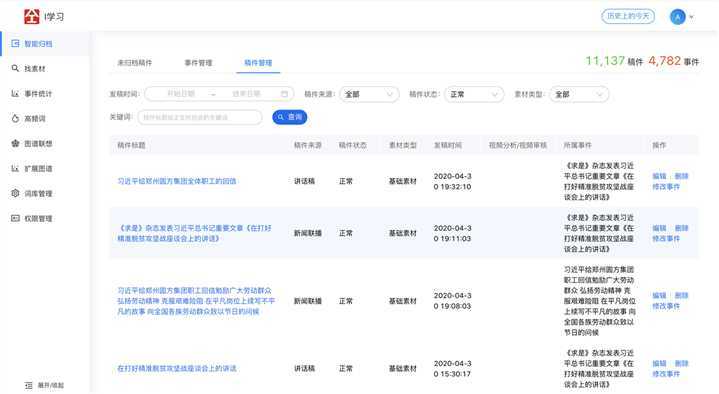
Task: Click the 4,782 事件 count
Action: coord(674,61)
